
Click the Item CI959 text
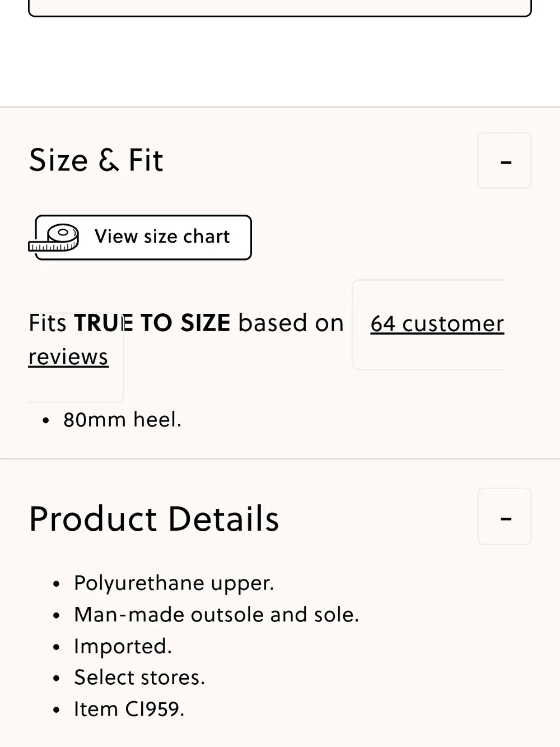[129, 709]
